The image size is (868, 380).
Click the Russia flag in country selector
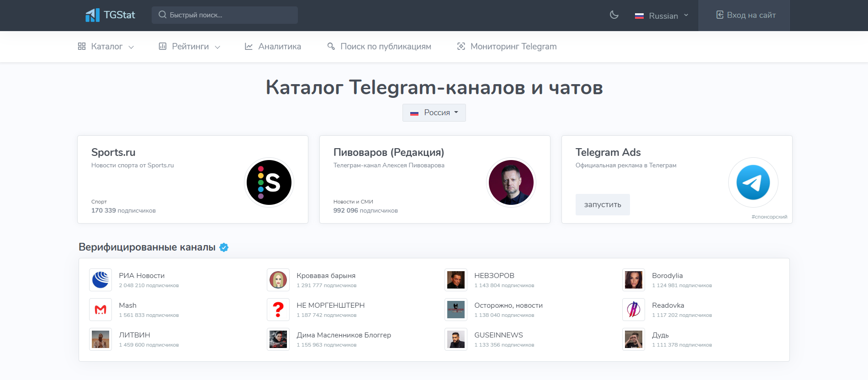414,113
